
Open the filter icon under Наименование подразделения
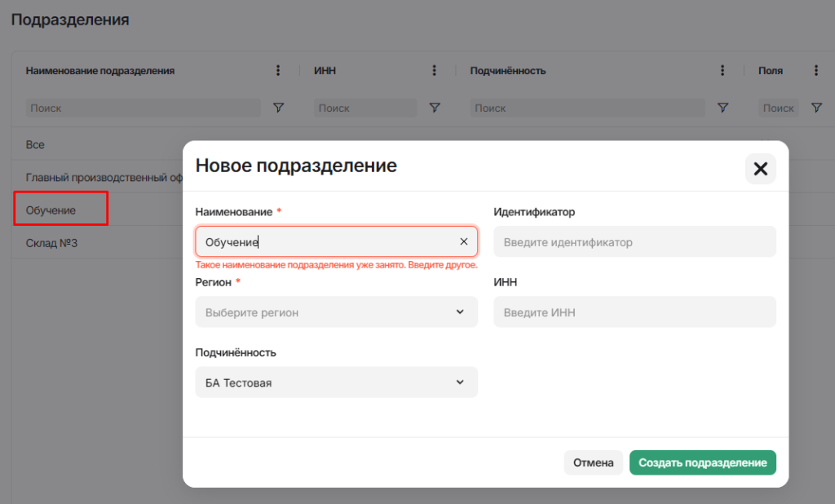pyautogui.click(x=278, y=107)
